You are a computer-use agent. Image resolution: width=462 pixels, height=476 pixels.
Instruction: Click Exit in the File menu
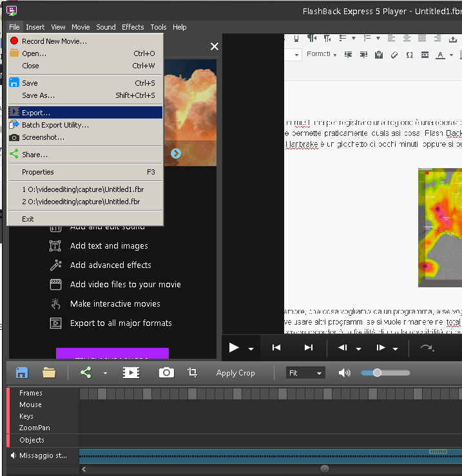[85, 219]
